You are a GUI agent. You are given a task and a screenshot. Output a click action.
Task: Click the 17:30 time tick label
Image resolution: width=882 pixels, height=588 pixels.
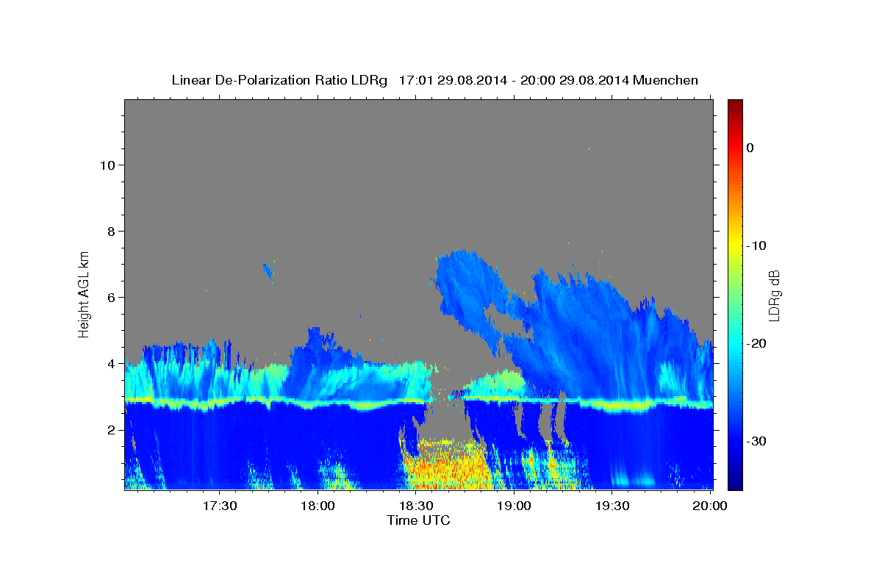[220, 506]
